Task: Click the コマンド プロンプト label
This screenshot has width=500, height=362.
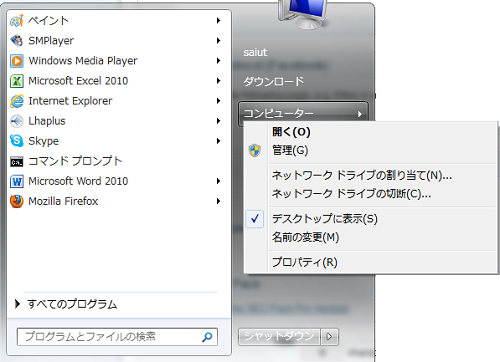Action: click(75, 161)
